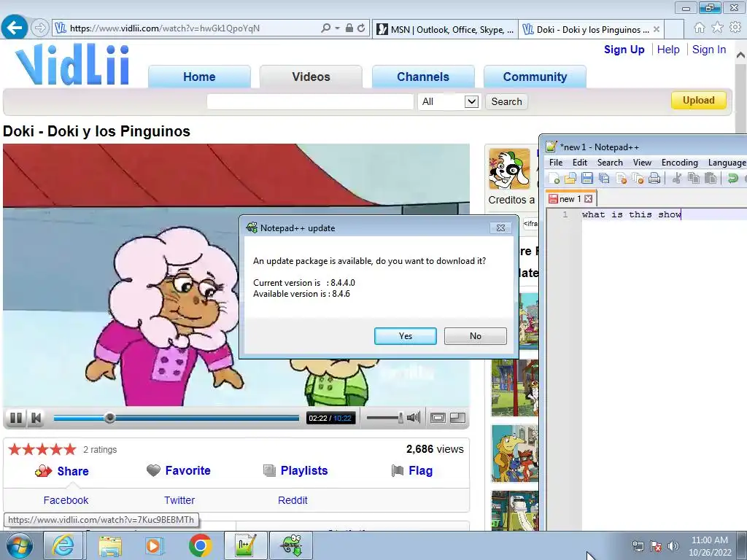
Task: Open Notepad++ Language menu
Action: [727, 163]
